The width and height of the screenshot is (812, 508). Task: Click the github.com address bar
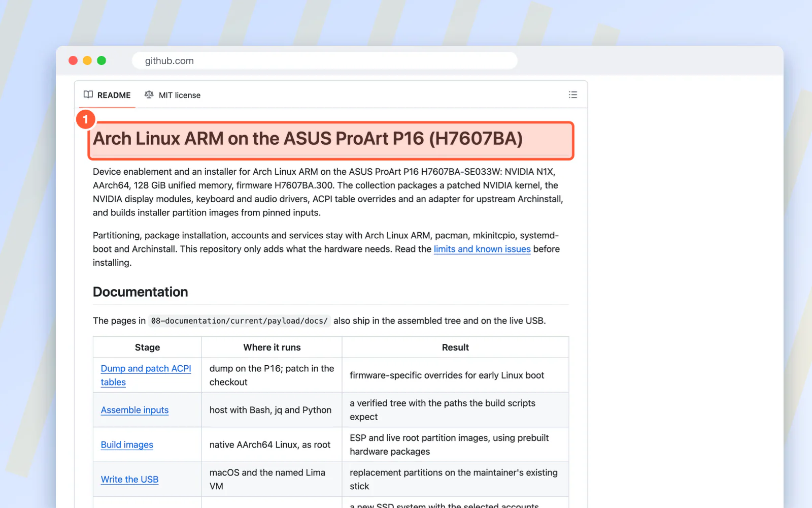tap(325, 60)
